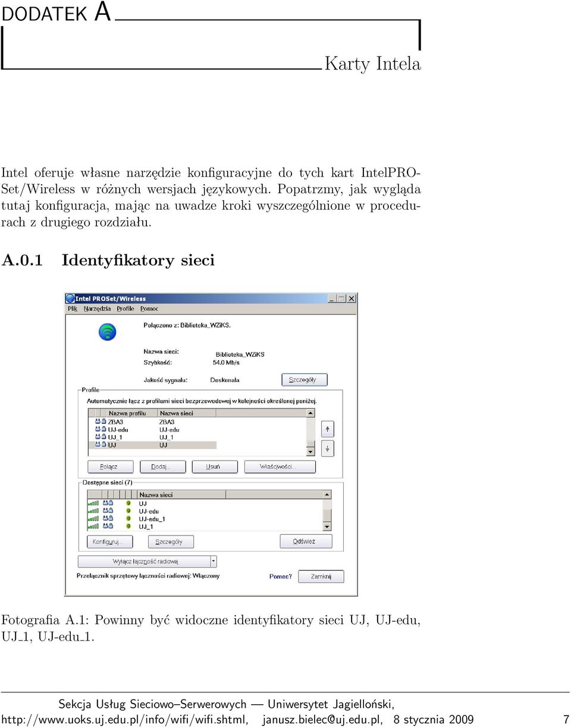
Task: Refresh networks with Odśwież button
Action: 306,542
